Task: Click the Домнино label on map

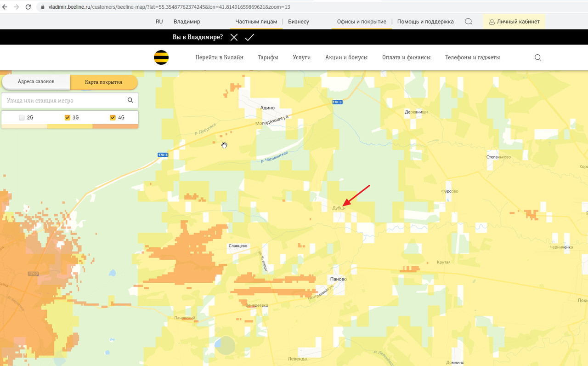Action: point(455,363)
